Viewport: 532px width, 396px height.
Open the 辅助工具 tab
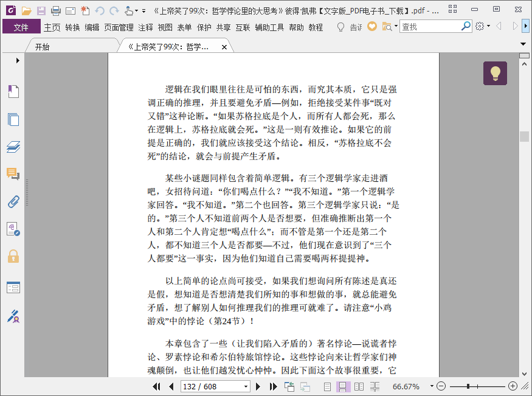point(269,27)
